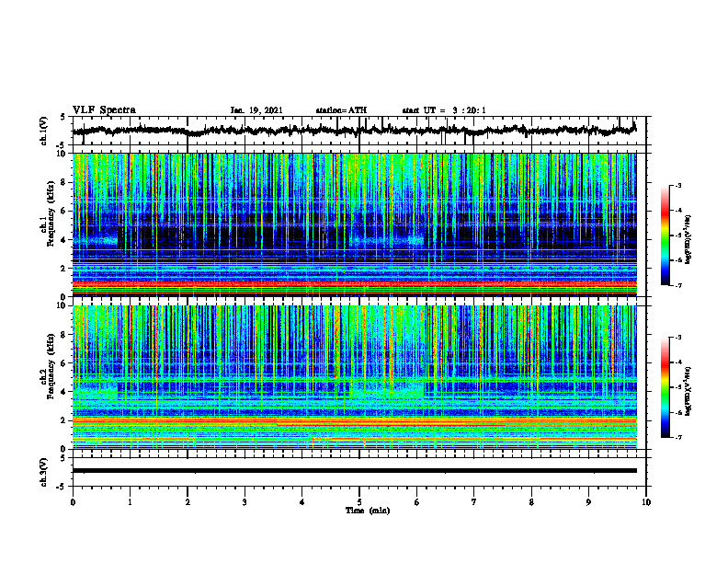
Task: Click time axis tick label '1'
Action: point(130,502)
